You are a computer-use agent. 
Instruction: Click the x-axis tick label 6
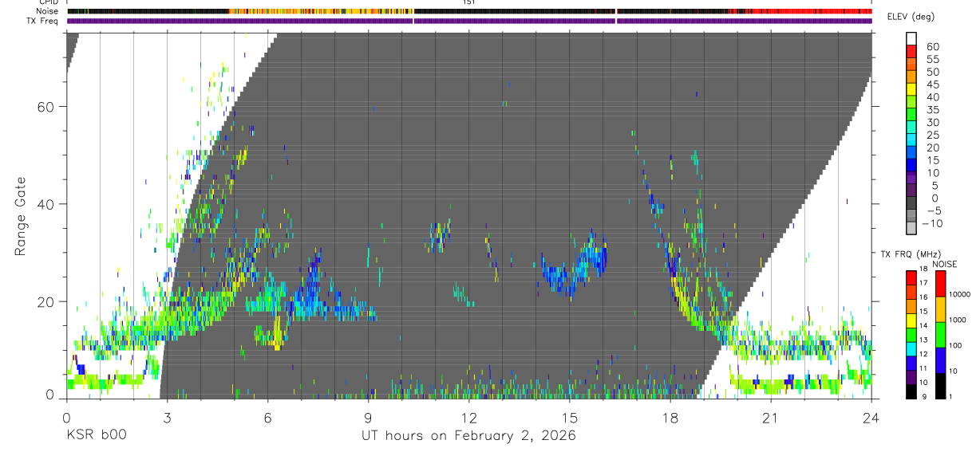tap(267, 418)
